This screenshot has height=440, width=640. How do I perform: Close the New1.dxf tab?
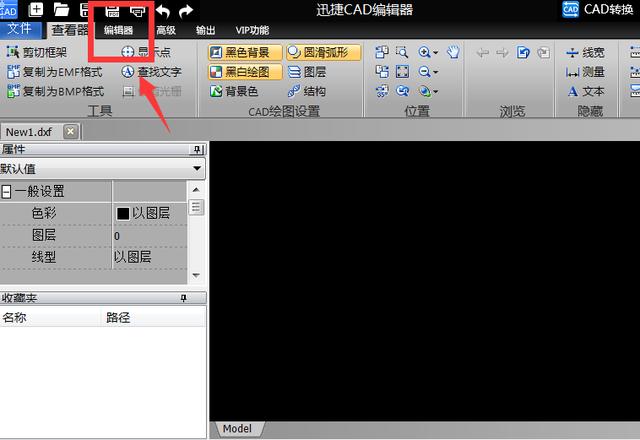tap(71, 132)
